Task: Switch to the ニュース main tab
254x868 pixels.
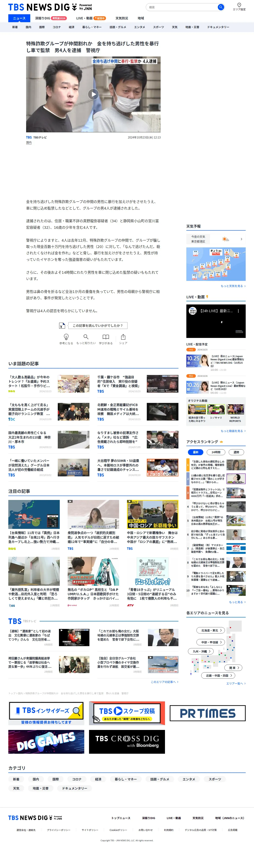Action: (19, 18)
